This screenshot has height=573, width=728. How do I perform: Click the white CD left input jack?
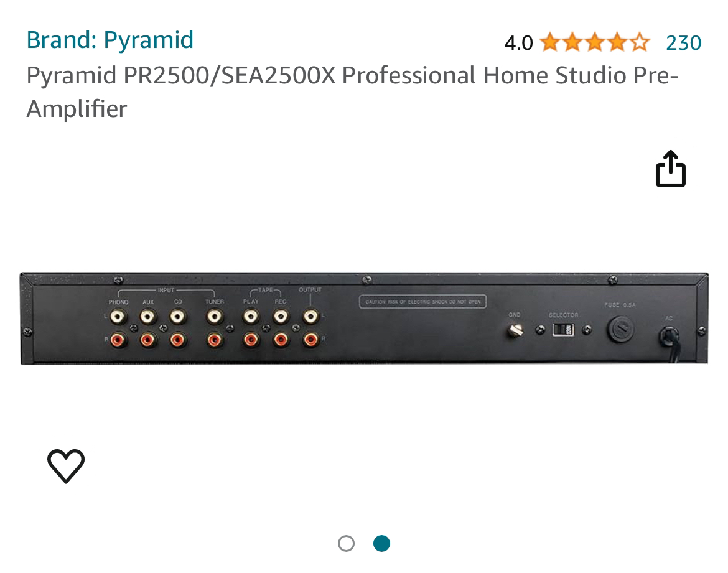click(x=178, y=317)
